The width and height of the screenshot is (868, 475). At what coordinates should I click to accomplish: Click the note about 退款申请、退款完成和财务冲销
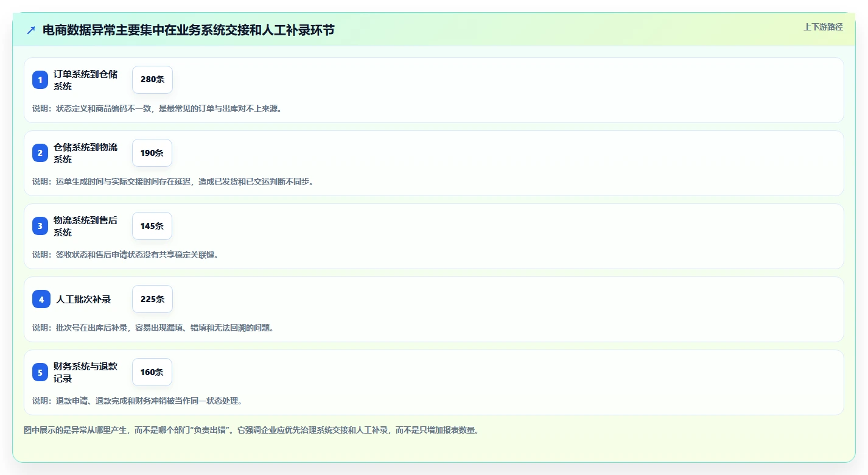pos(138,401)
